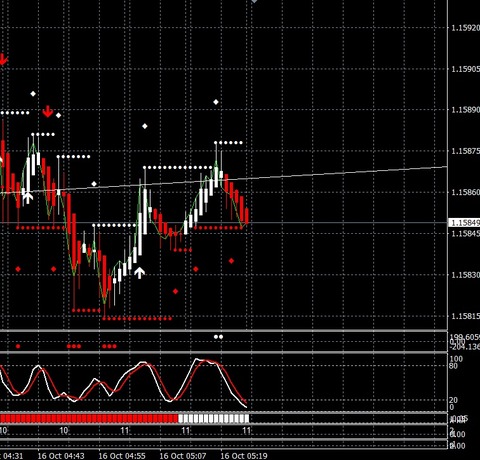
Task: Select the ascending grey trend line
Action: coord(223,180)
